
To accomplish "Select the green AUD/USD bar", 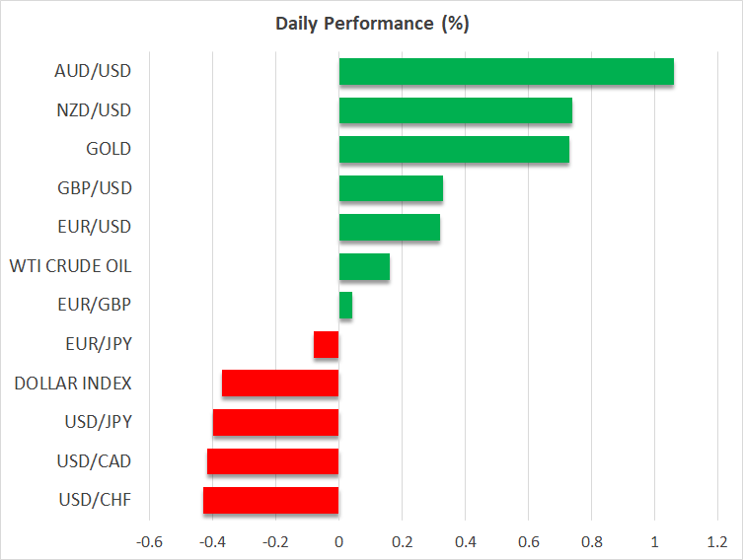I will 506,72.
